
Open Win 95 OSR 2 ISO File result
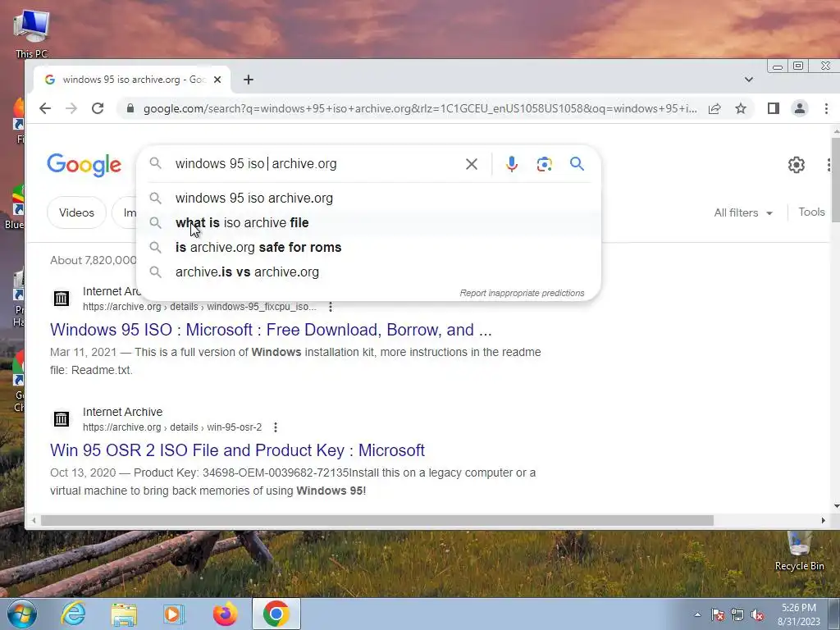tap(237, 450)
